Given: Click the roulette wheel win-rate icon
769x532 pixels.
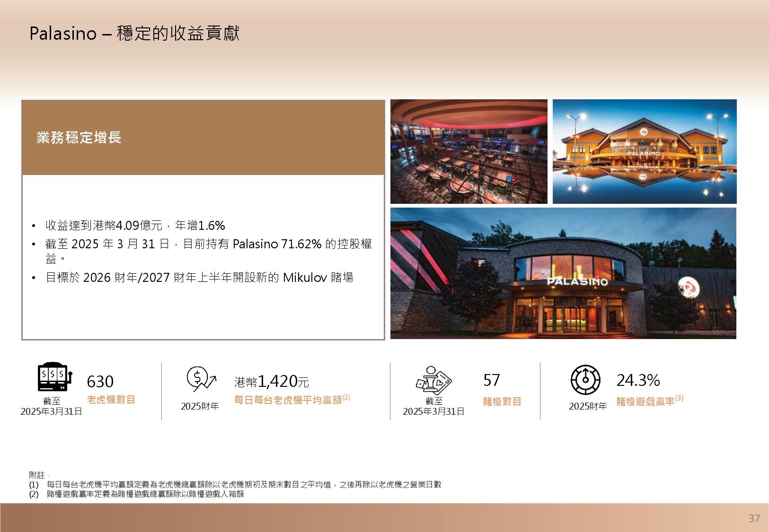Looking at the screenshot, I should pos(585,379).
